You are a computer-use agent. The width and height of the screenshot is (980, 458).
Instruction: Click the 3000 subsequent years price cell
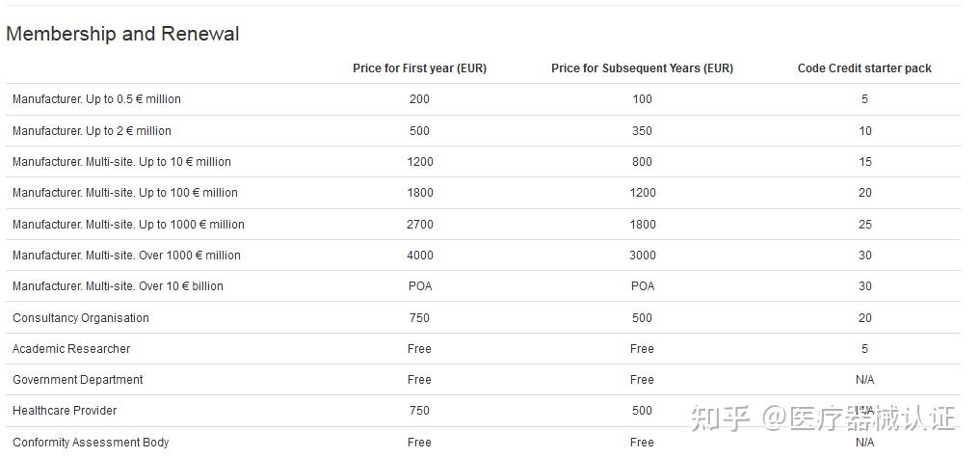642,256
